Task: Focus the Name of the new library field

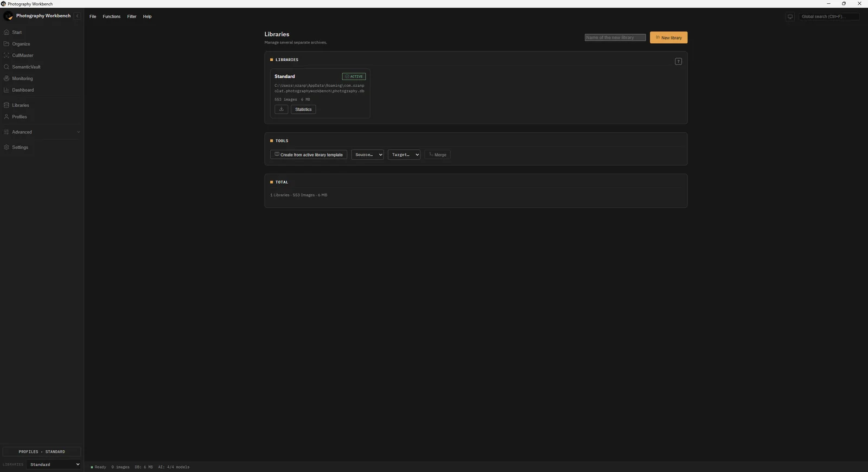Action: pos(615,37)
